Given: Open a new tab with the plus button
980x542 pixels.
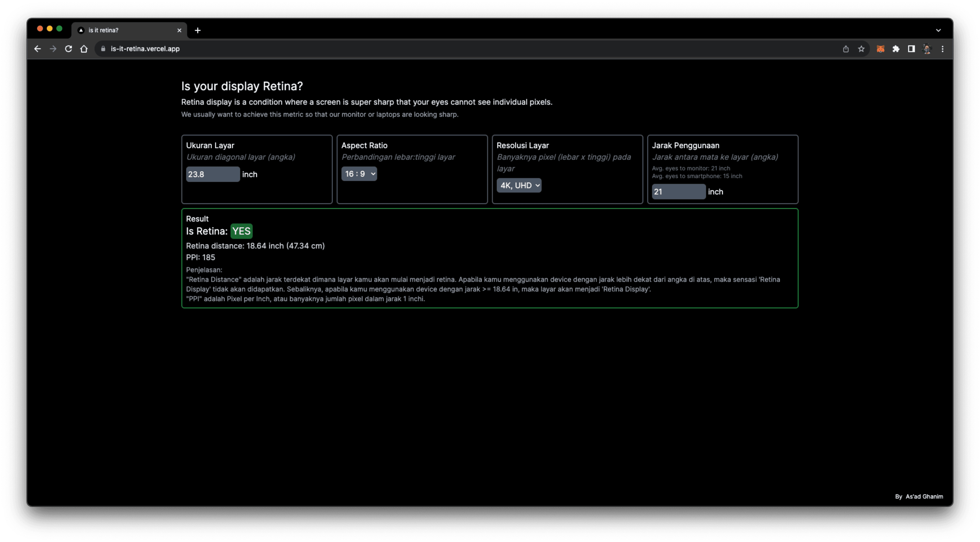Looking at the screenshot, I should click(x=198, y=30).
